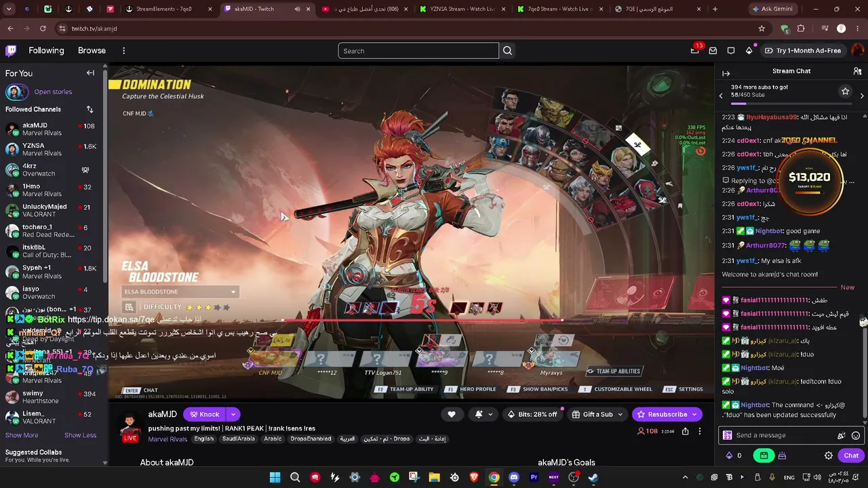This screenshot has height=488, width=868.
Task: Click the search magnifier button
Action: click(507, 51)
